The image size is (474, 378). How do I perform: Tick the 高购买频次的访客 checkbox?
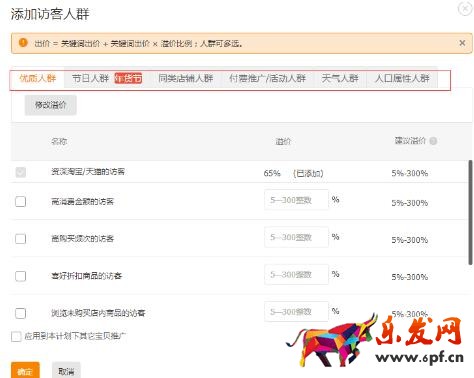point(21,239)
